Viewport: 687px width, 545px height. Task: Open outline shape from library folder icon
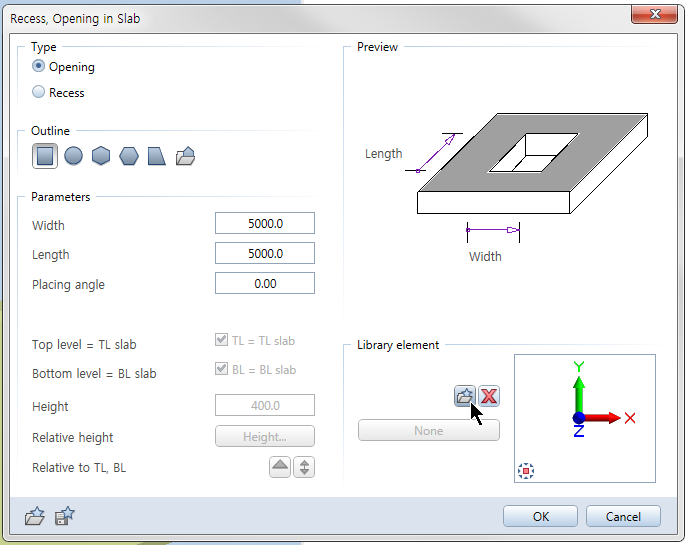click(x=185, y=155)
